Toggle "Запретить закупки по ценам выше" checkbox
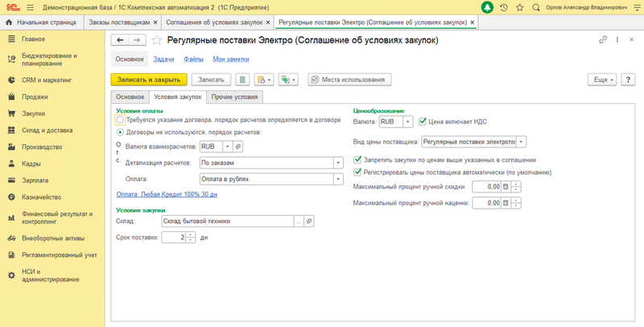This screenshot has width=644, height=327. click(x=358, y=159)
